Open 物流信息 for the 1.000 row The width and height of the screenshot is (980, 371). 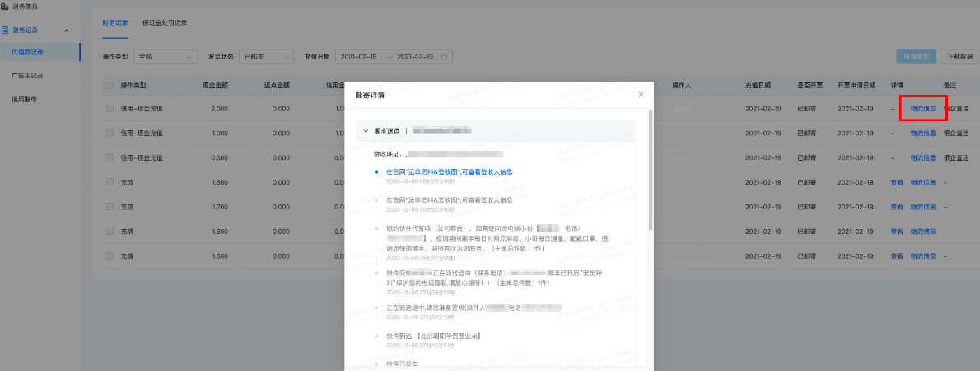[923, 134]
